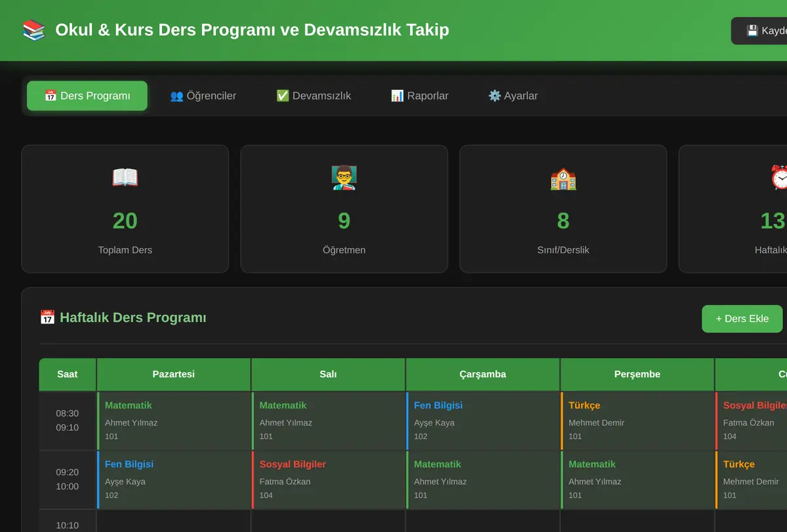Select Pazartesi 09:20 Fen Bilgisi lesson
787x532 pixels.
[174, 480]
